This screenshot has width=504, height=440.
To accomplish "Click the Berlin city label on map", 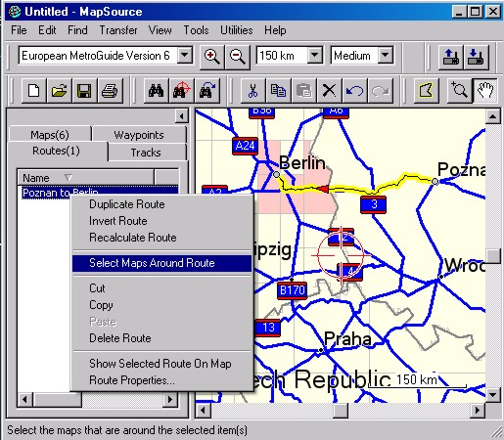I will (302, 162).
